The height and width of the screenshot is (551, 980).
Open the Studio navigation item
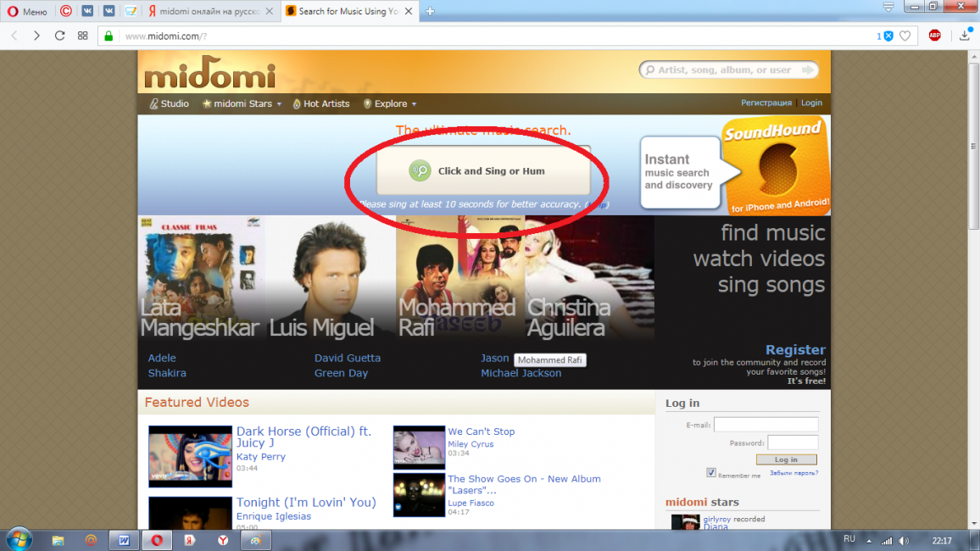(169, 103)
